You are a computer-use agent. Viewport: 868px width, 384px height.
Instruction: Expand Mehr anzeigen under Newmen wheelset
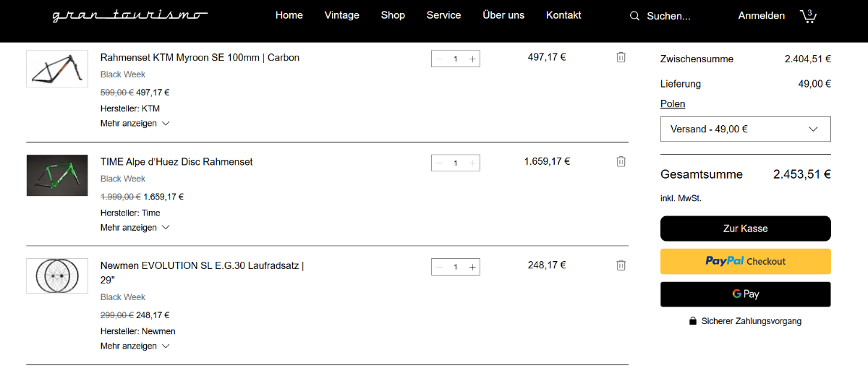[x=135, y=346]
